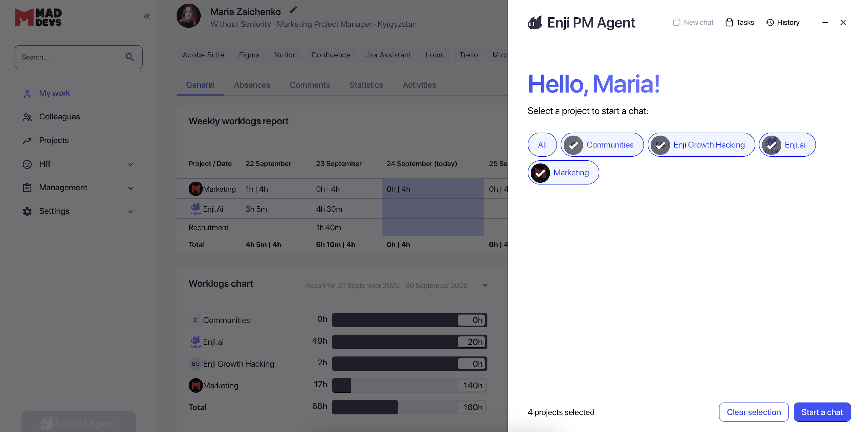This screenshot has height=432, width=868.
Task: Expand the HR sidebar section
Action: tap(130, 165)
